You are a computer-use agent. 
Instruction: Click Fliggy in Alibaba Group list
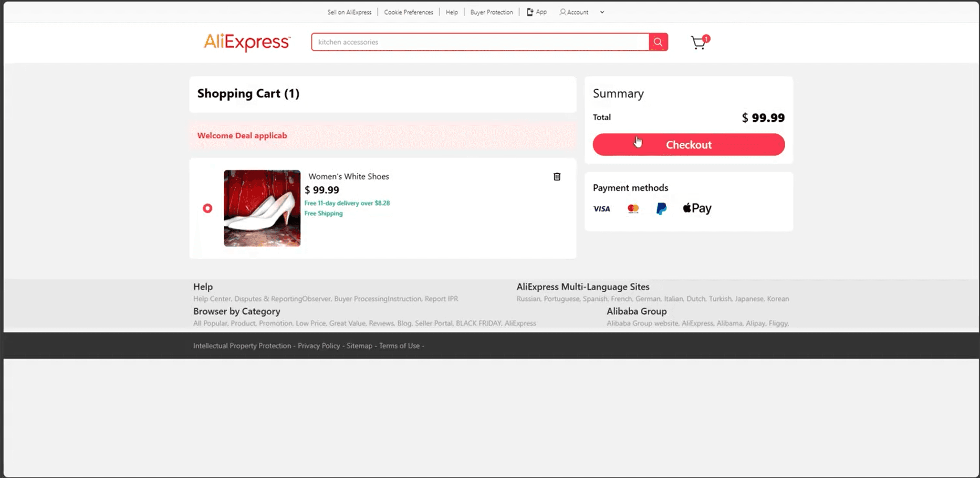point(779,323)
